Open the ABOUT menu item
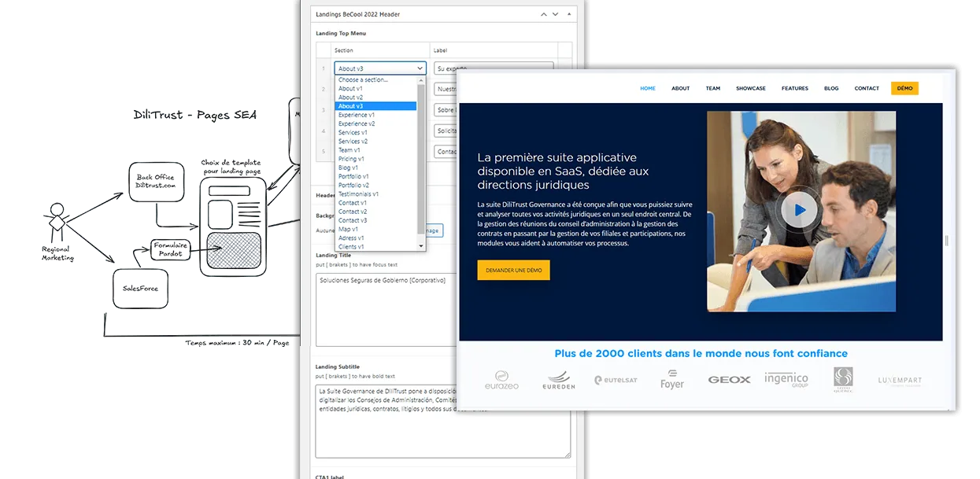Viewport: 980px width, 479px height. pos(680,88)
